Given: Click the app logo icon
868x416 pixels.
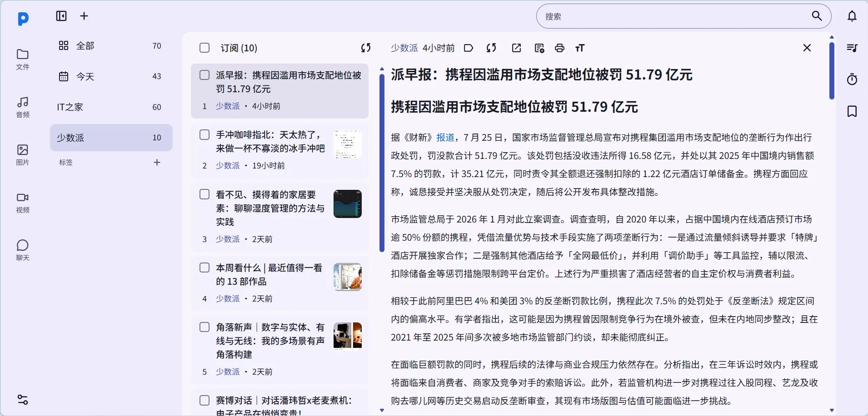Looking at the screenshot, I should click(x=23, y=19).
